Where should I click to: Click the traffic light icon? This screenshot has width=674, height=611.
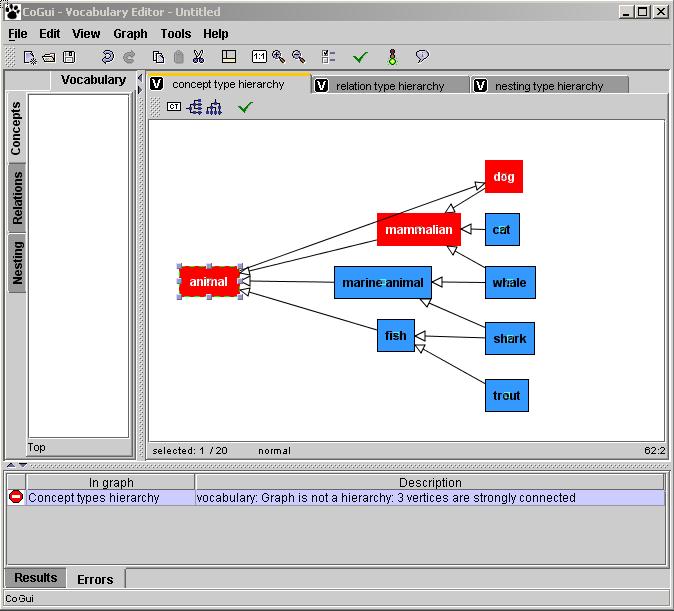coord(392,57)
